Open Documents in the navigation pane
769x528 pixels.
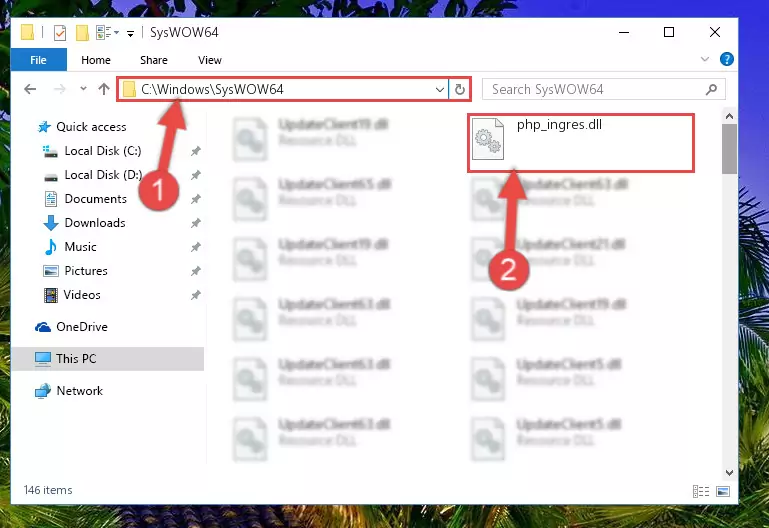point(95,199)
